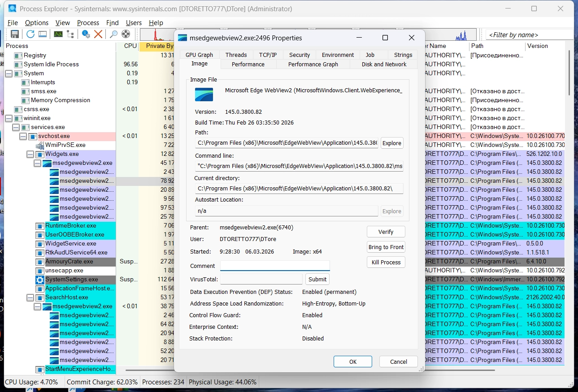
Task: Switch to the Threads tab
Action: point(236,55)
